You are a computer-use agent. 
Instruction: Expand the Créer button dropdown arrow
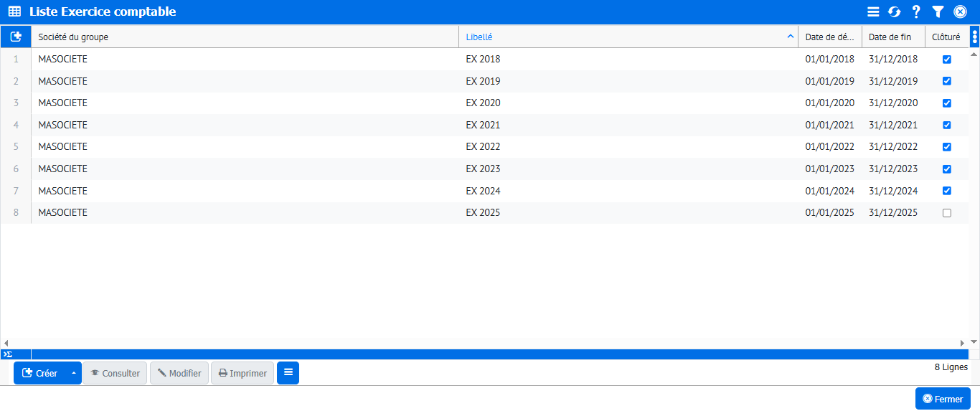click(x=73, y=373)
